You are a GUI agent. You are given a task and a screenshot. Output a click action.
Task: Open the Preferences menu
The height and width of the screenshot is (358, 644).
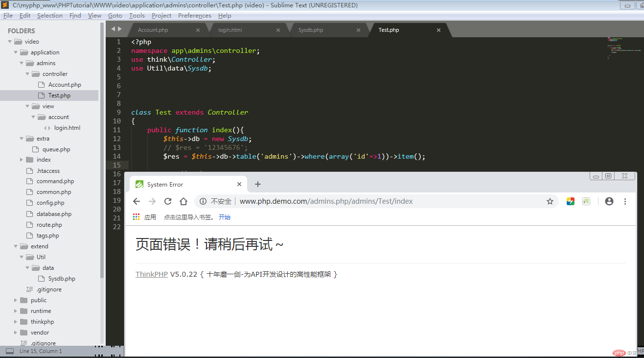[x=195, y=16]
